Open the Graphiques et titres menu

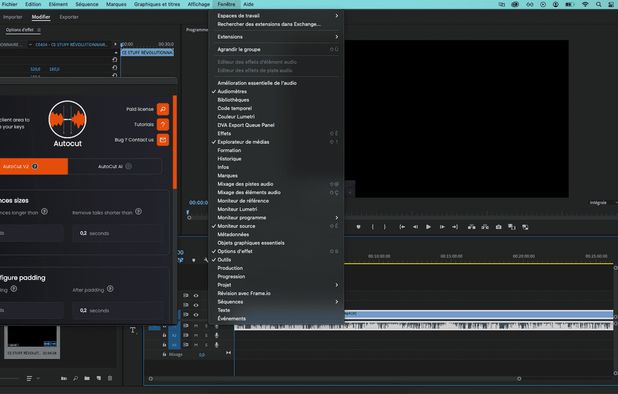coord(157,4)
